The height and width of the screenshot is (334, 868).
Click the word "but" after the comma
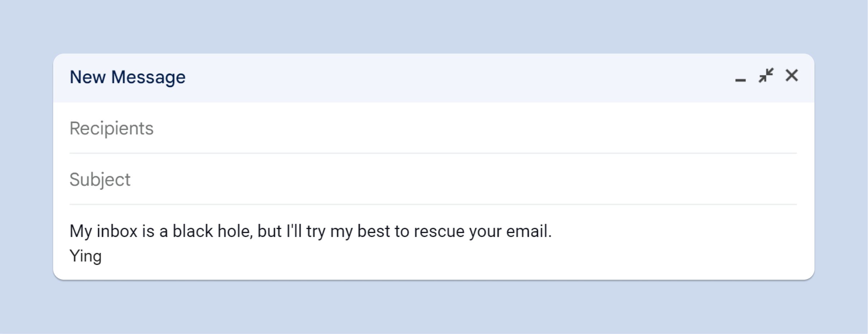tap(269, 231)
